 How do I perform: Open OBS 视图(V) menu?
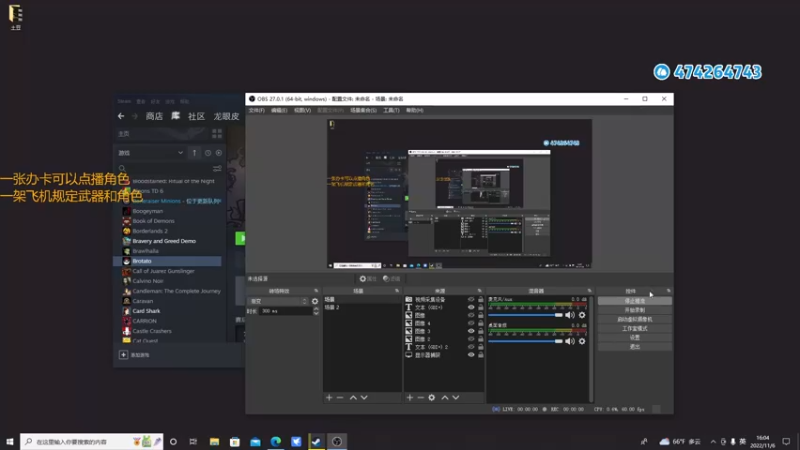[302, 110]
